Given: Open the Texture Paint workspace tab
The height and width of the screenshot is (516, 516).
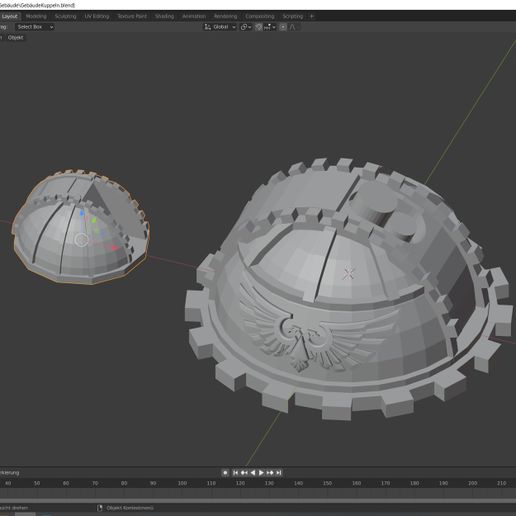Looking at the screenshot, I should 132,16.
